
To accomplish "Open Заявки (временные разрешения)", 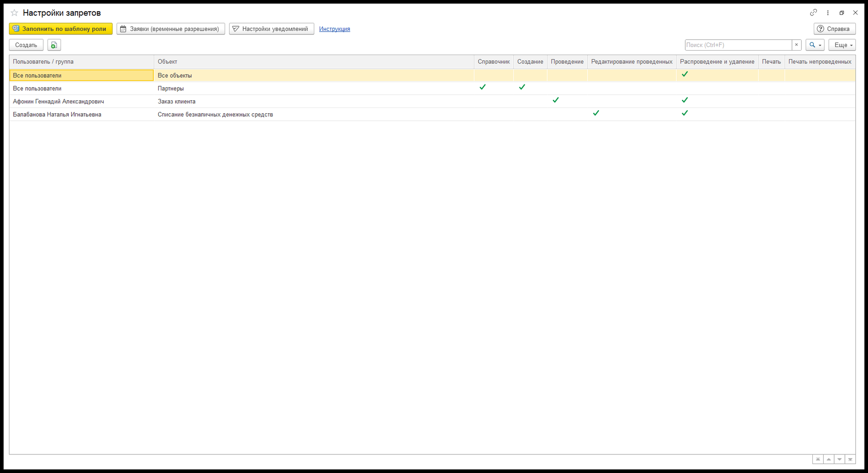I will [171, 29].
